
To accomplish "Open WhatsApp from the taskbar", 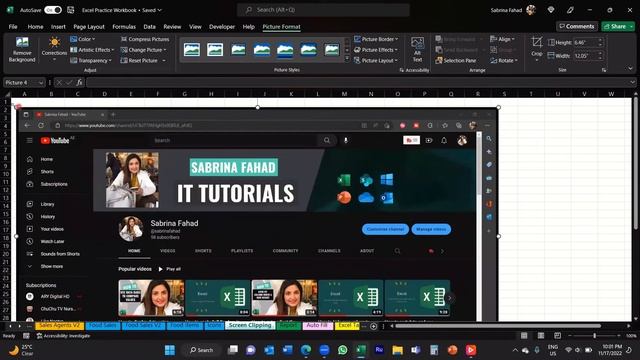I will click(x=342, y=350).
